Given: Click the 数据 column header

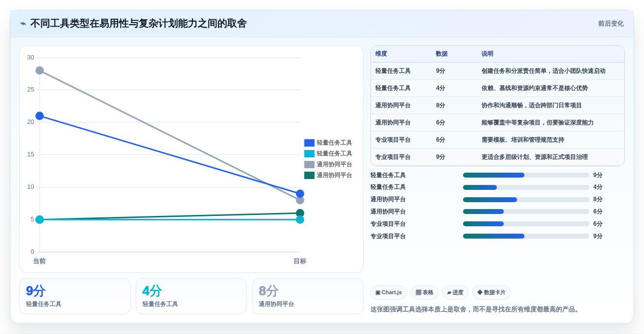Looking at the screenshot, I should point(442,54).
